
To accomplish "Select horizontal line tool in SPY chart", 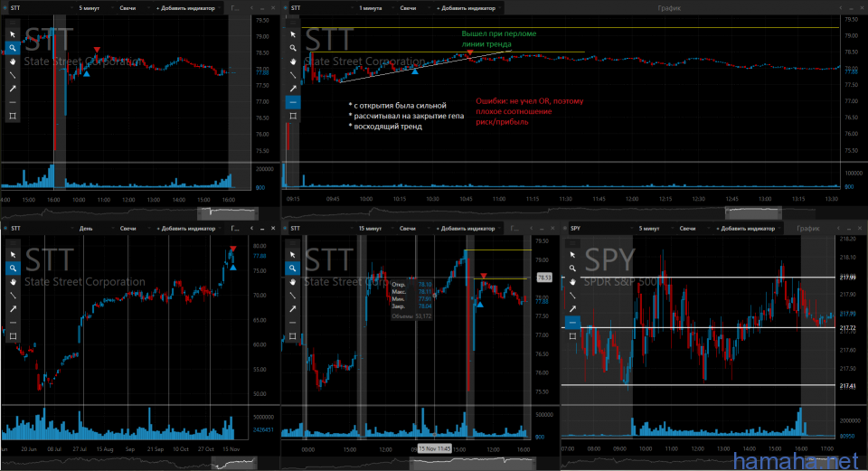I will coord(572,323).
